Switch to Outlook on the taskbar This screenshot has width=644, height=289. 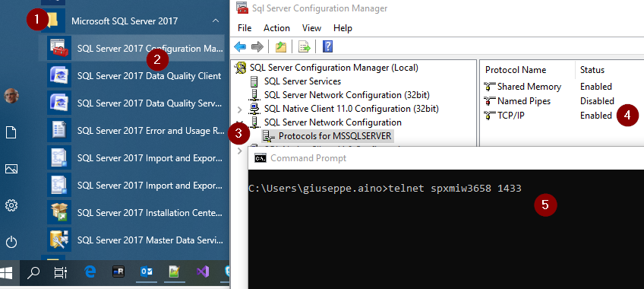pos(147,272)
